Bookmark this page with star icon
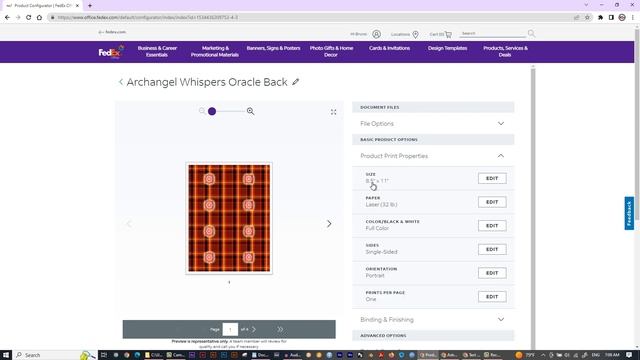The height and width of the screenshot is (360, 640). [587, 18]
